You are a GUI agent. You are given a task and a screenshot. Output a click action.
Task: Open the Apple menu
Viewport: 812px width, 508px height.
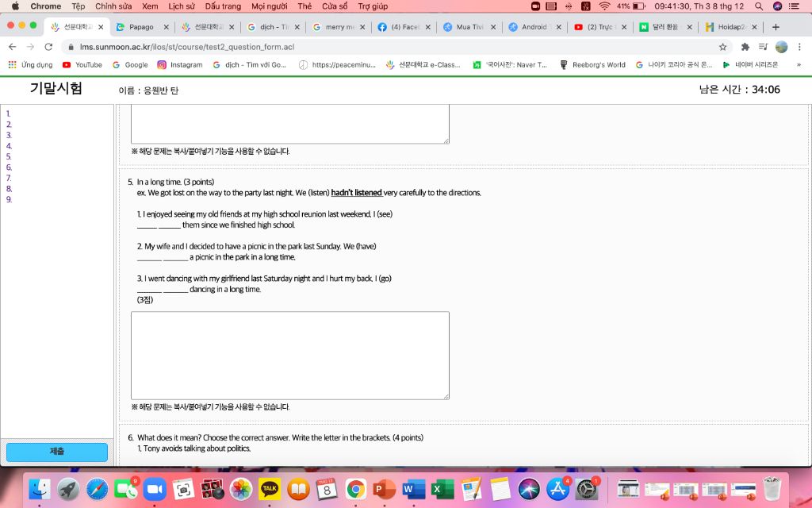(x=15, y=6)
